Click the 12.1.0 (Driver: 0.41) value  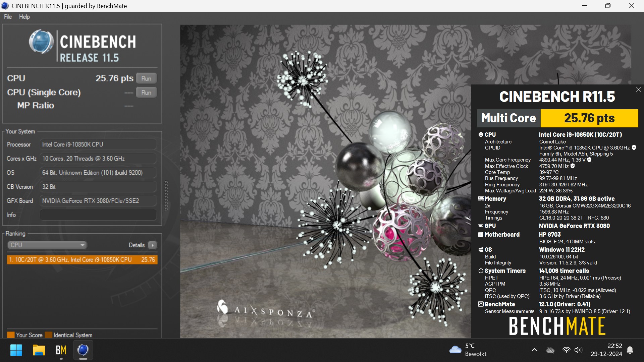pos(565,304)
